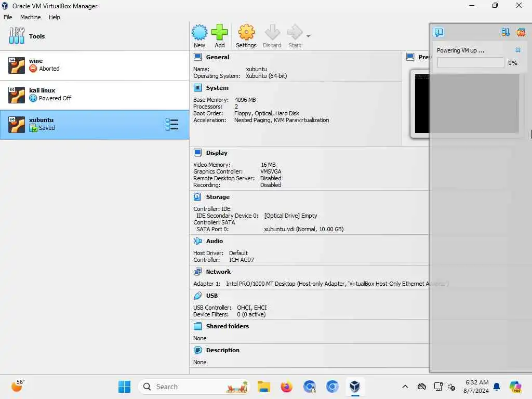Click the System section header link
This screenshot has height=399, width=532.
[217, 88]
